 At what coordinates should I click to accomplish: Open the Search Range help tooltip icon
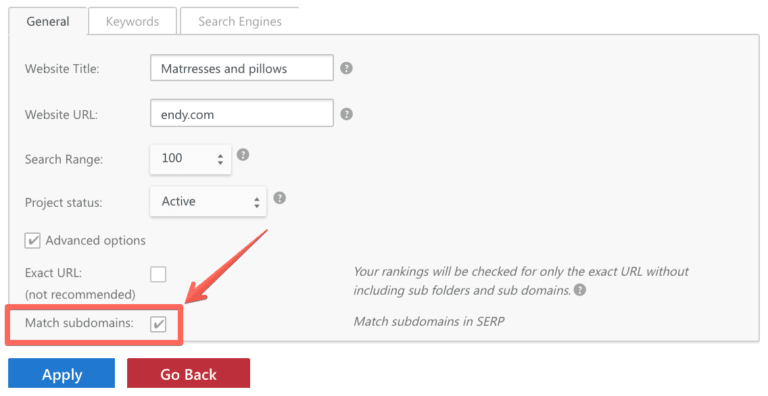click(243, 155)
